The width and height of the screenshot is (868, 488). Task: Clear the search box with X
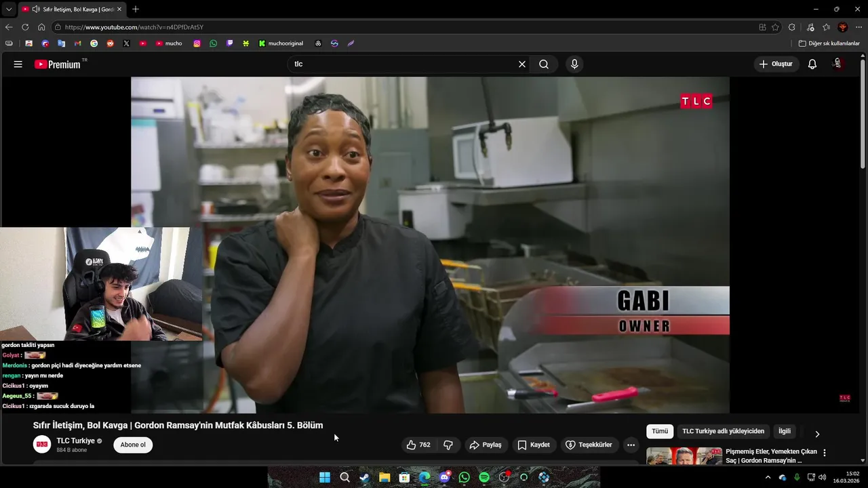click(x=522, y=64)
